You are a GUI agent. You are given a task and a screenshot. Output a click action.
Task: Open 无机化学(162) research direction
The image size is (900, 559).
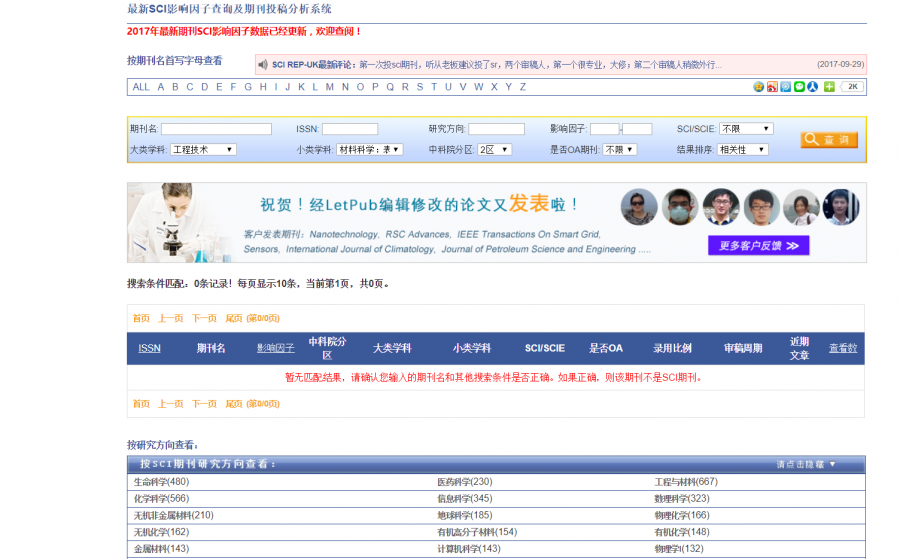point(161,532)
